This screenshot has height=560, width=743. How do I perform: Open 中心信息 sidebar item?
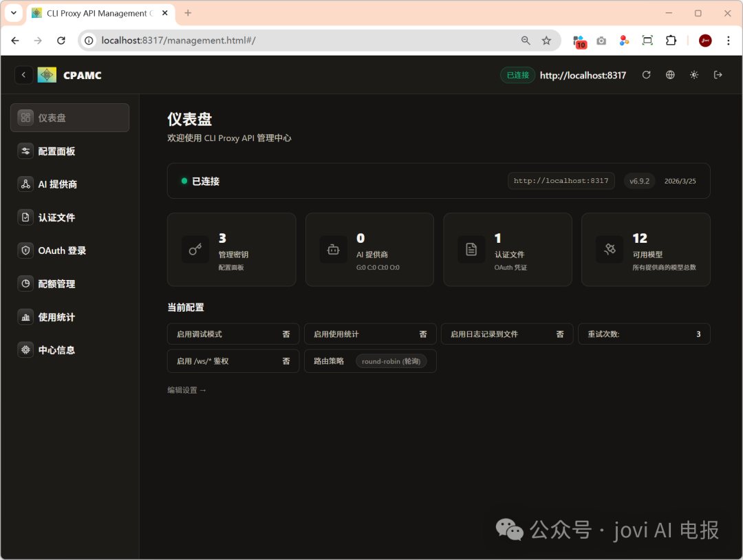[x=69, y=350]
